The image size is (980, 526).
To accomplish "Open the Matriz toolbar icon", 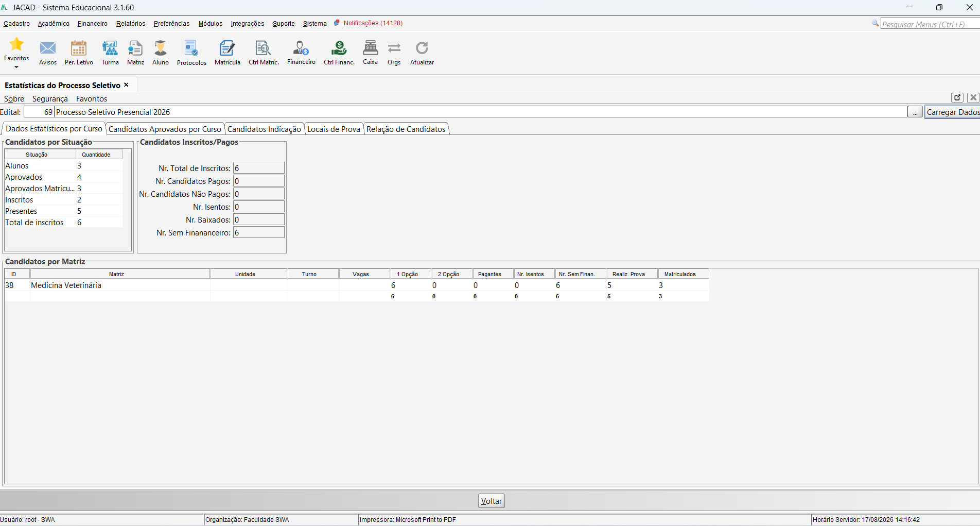I will pos(135,48).
